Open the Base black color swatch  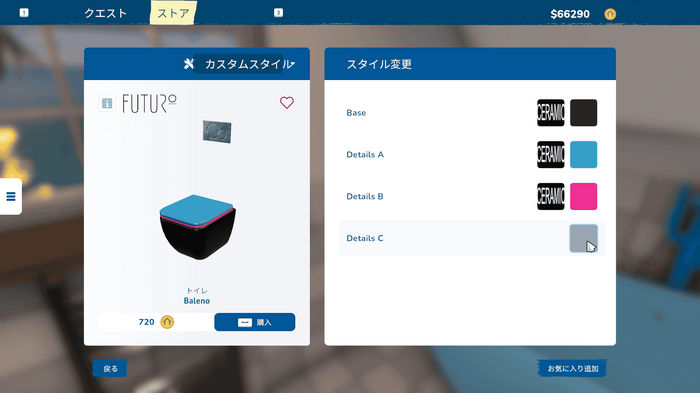pyautogui.click(x=583, y=113)
